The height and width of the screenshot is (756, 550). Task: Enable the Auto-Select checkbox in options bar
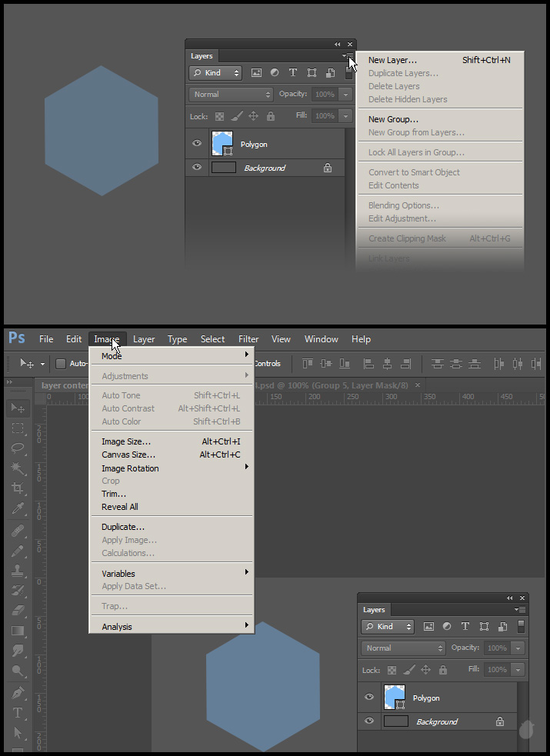pos(61,364)
